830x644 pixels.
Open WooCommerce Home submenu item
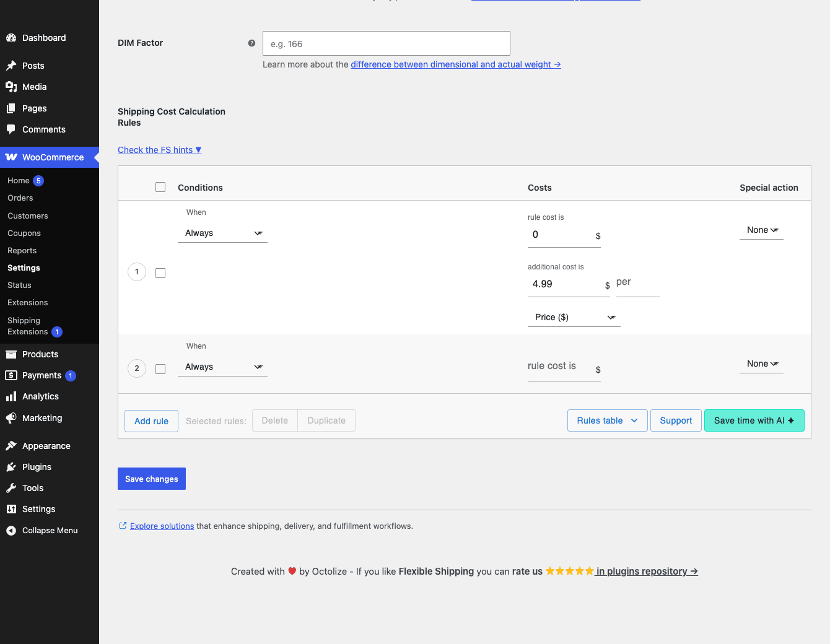pos(19,181)
